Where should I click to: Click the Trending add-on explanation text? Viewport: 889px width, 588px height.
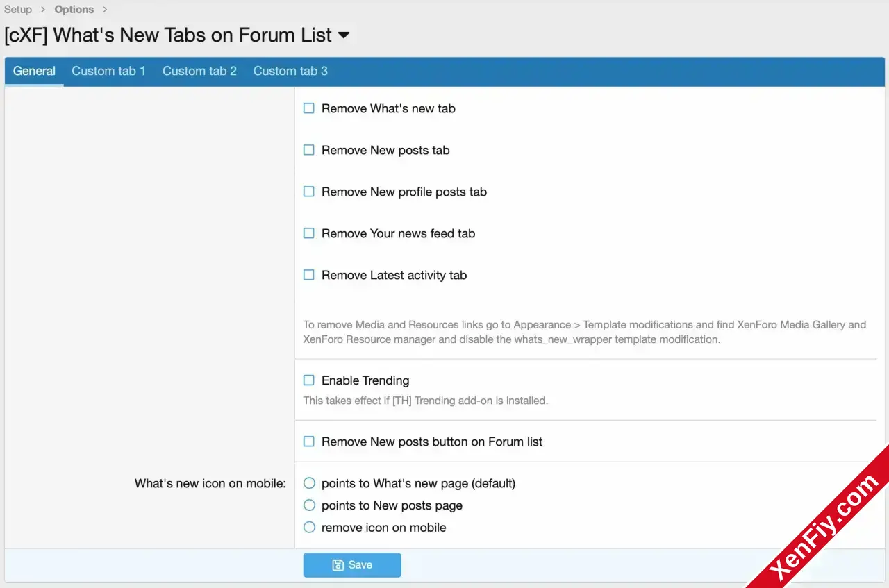pyautogui.click(x=426, y=401)
